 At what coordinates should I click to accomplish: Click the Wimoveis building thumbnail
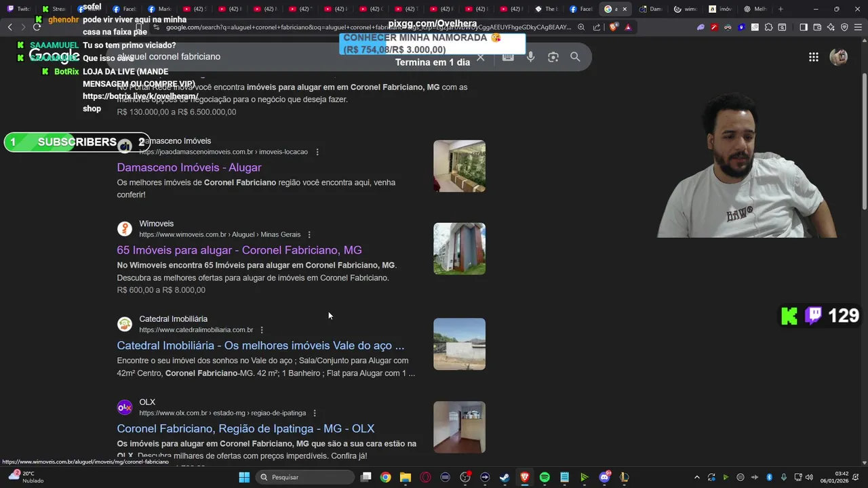point(459,249)
